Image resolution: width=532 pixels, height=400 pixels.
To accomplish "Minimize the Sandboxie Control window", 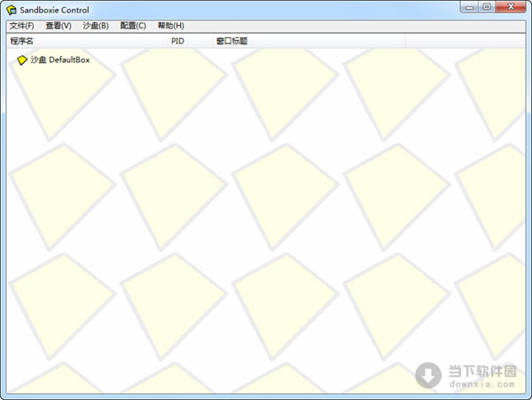I will click(469, 7).
